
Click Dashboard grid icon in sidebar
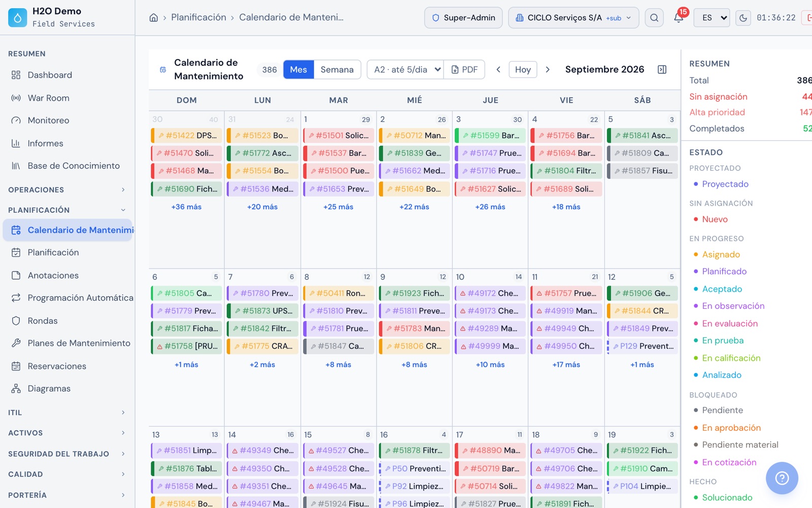point(16,75)
